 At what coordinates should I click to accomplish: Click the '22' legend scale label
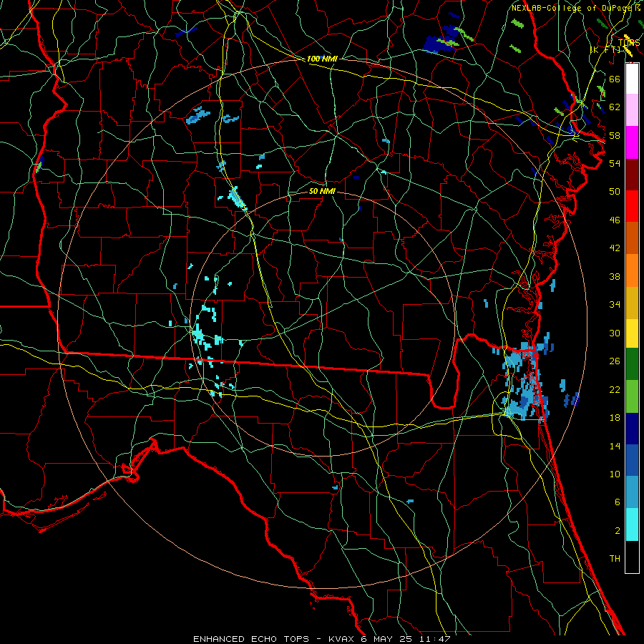[x=615, y=389]
